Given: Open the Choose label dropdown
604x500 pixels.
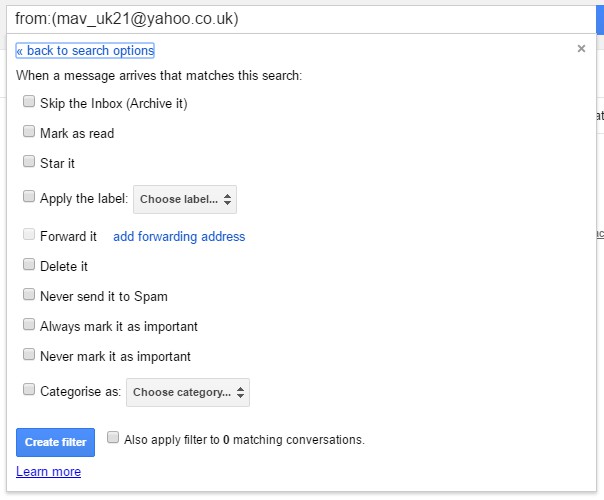Looking at the screenshot, I should [x=184, y=199].
